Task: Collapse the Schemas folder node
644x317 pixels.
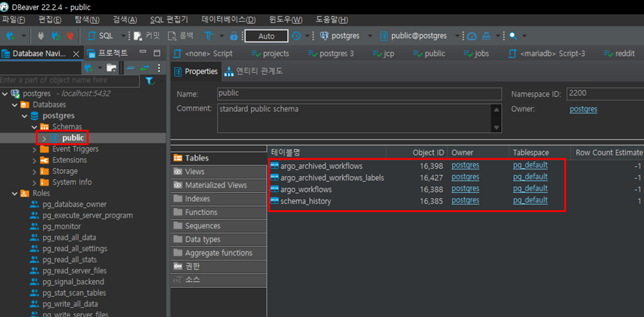Action: pyautogui.click(x=34, y=127)
